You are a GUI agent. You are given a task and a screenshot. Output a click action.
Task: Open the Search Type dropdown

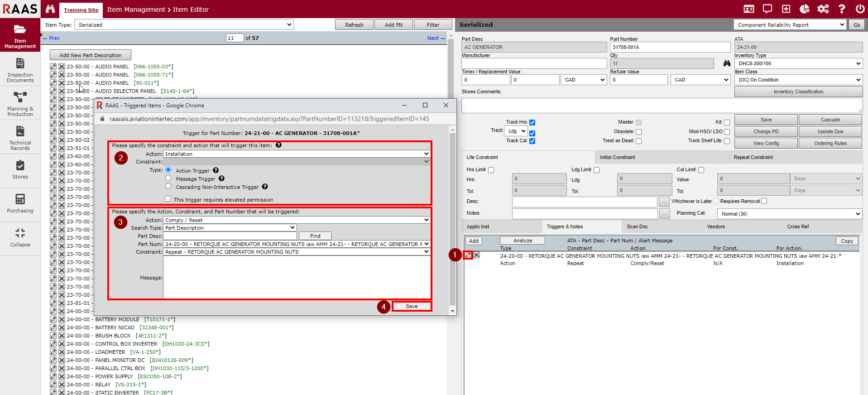pos(230,228)
